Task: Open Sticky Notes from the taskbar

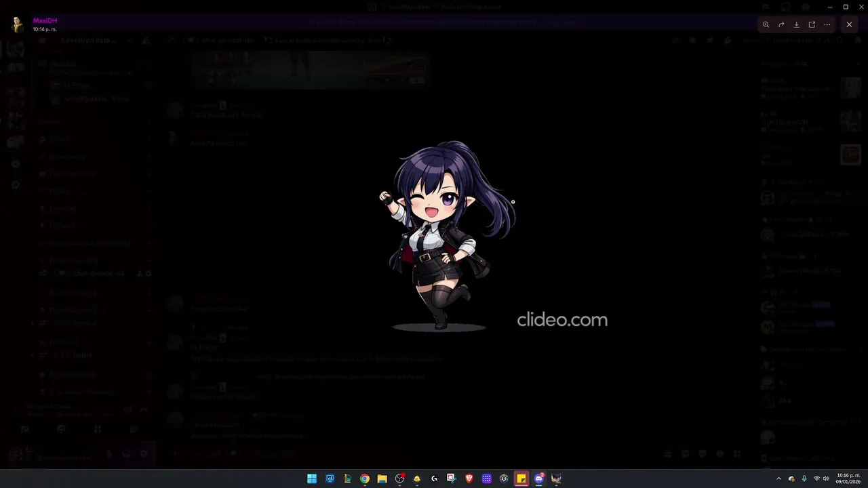Action: click(x=521, y=479)
